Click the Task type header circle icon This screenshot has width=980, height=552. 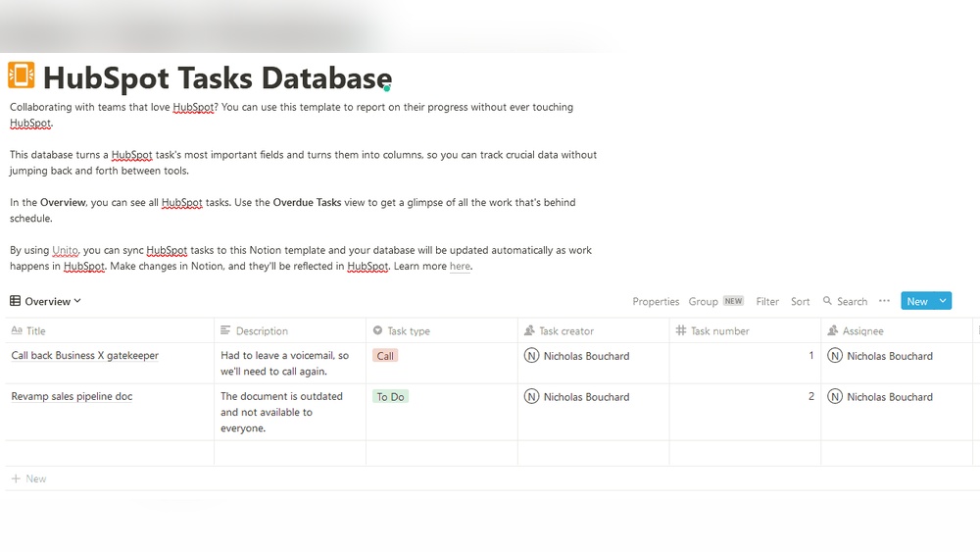377,330
